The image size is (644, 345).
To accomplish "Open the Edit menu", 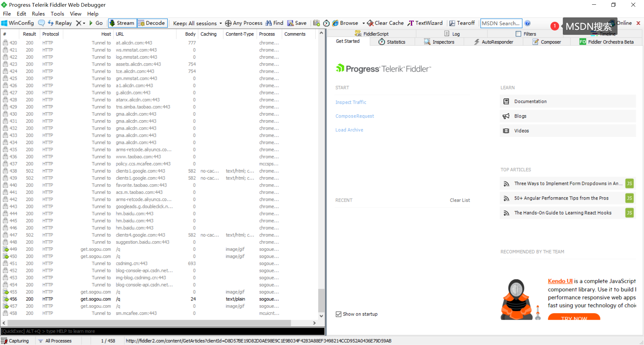I will tap(21, 14).
